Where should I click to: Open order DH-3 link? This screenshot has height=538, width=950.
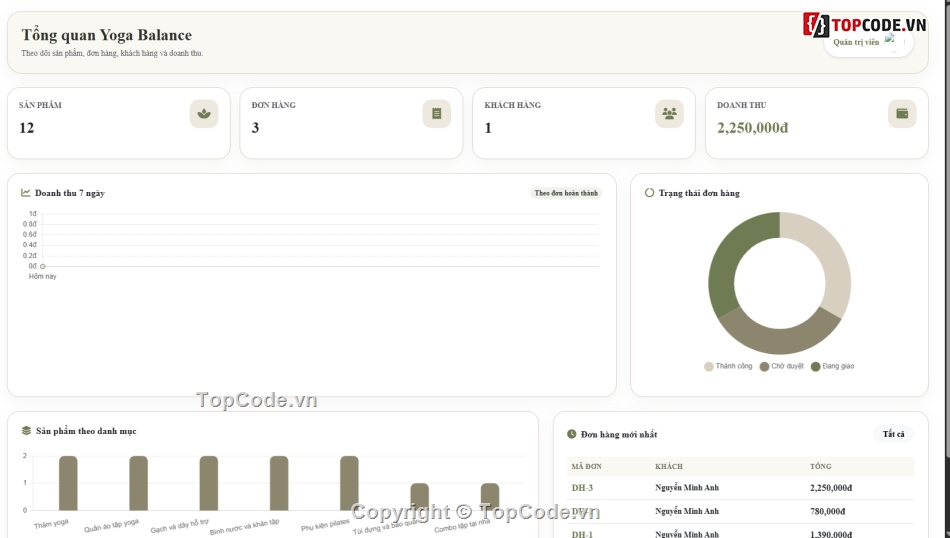[582, 488]
